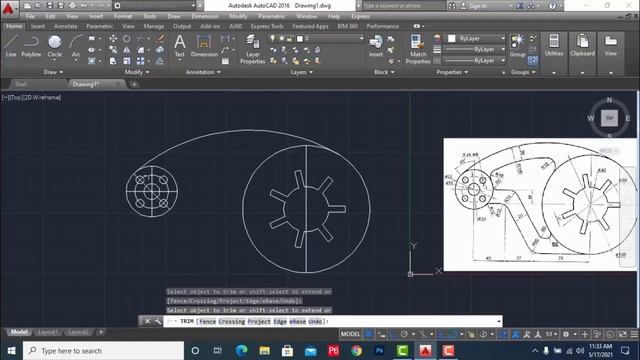Click the Mirror tool icon
The height and width of the screenshot is (360, 640).
[127, 50]
